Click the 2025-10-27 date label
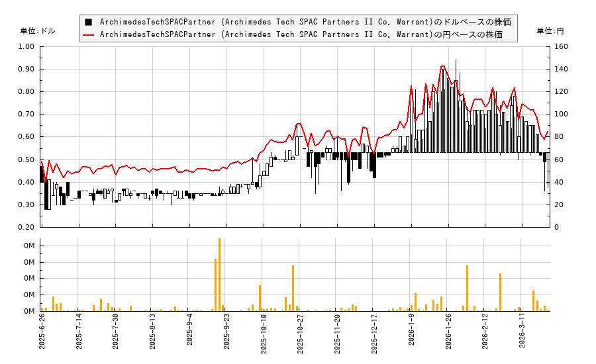596x364 pixels. coord(300,334)
